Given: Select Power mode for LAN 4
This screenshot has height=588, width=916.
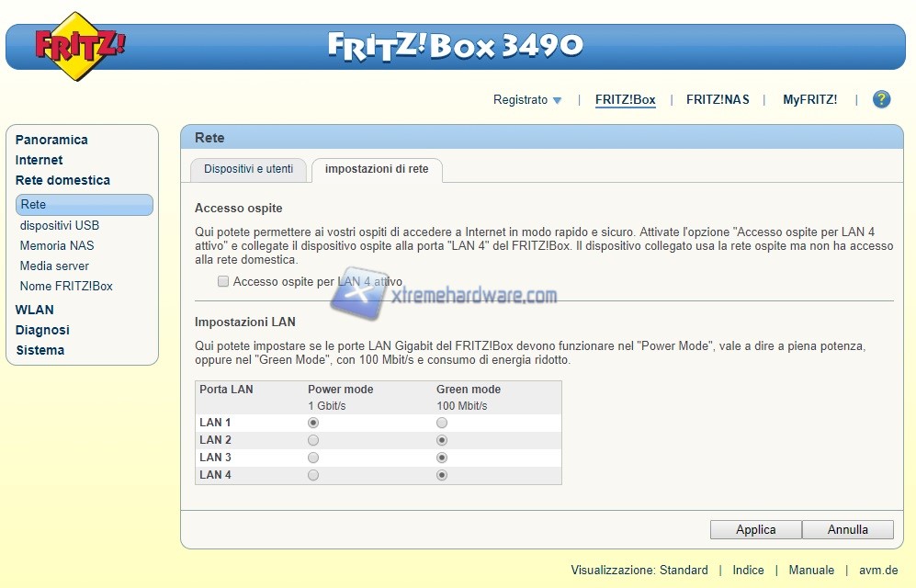Looking at the screenshot, I should click(x=313, y=475).
